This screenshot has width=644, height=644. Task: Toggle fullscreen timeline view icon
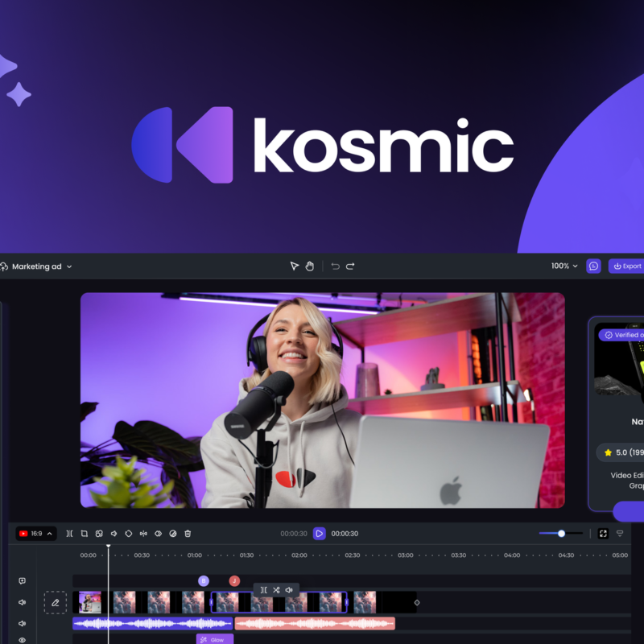pos(603,534)
